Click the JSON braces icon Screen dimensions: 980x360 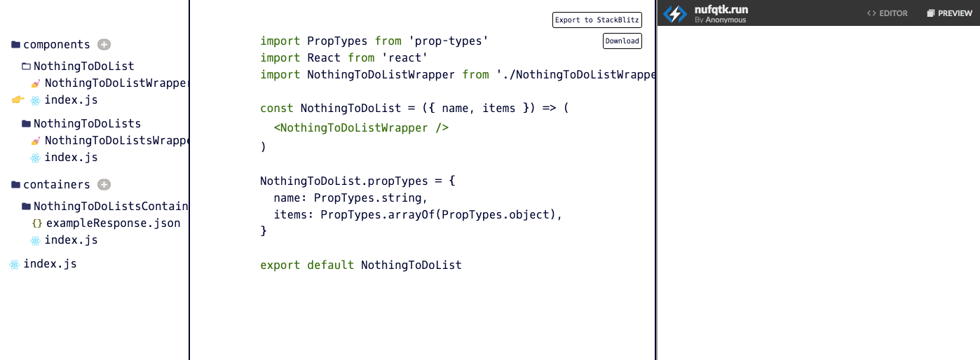click(37, 223)
